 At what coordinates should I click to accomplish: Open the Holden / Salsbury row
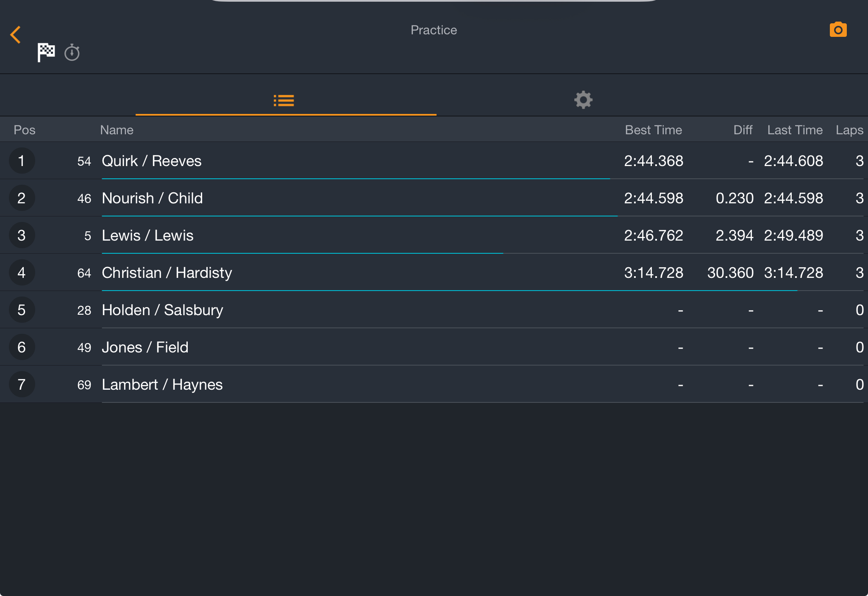(x=434, y=310)
